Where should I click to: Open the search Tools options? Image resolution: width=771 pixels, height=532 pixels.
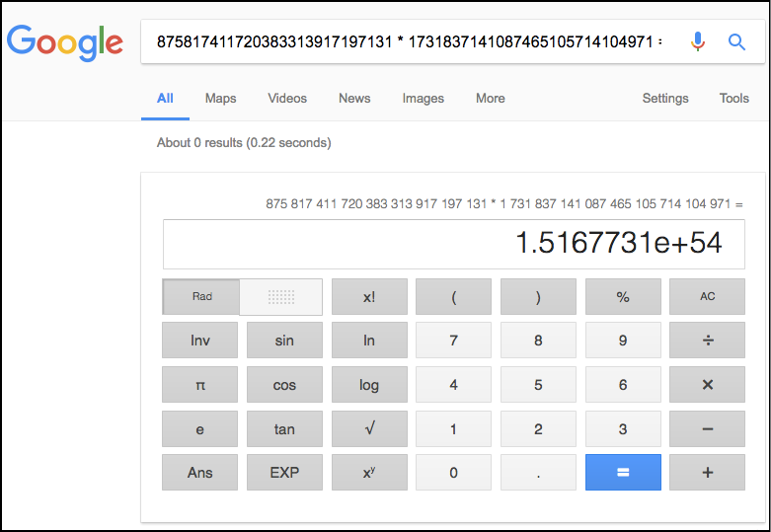[x=734, y=99]
